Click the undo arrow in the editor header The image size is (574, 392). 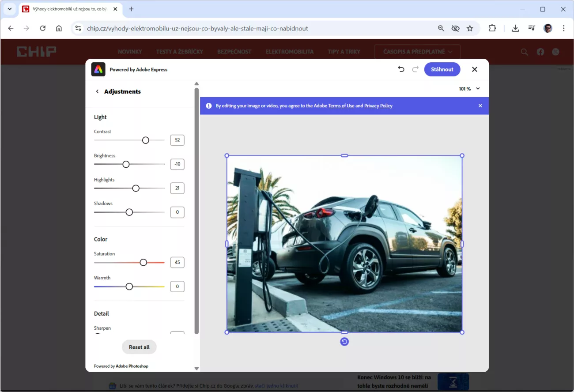tap(401, 69)
